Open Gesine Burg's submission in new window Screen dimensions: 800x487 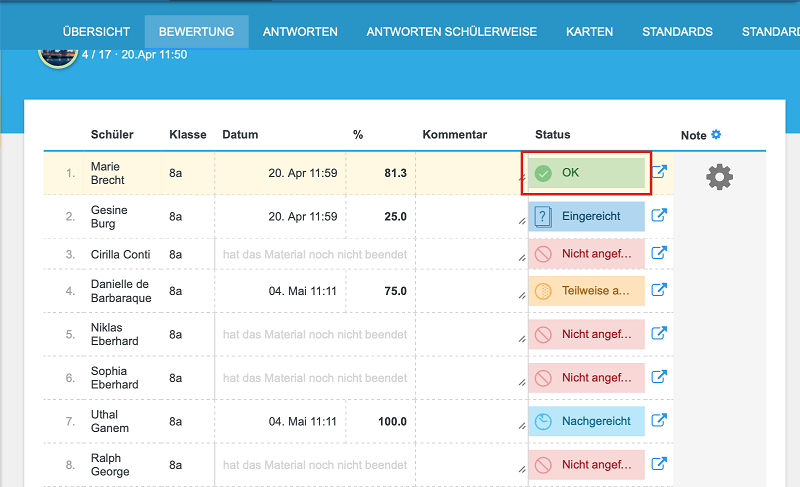point(659,215)
